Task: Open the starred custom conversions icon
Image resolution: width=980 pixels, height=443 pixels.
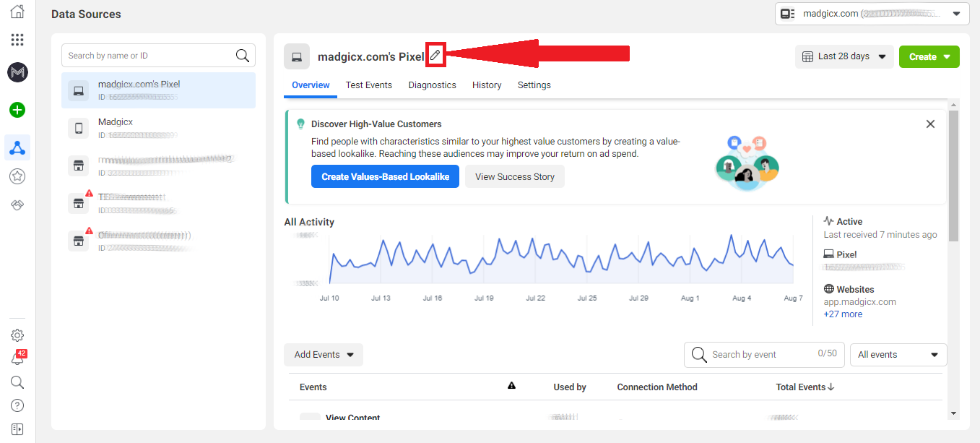Action: 17,176
